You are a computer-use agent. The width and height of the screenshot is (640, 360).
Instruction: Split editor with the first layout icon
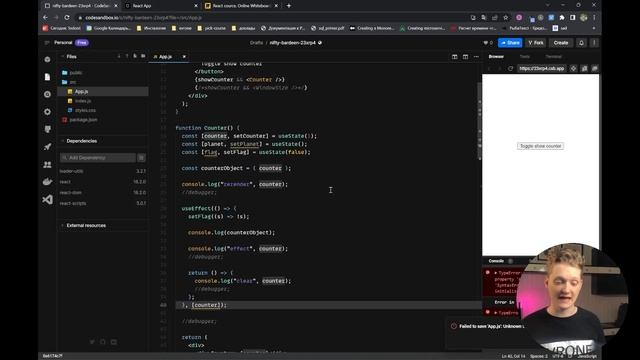(x=454, y=57)
